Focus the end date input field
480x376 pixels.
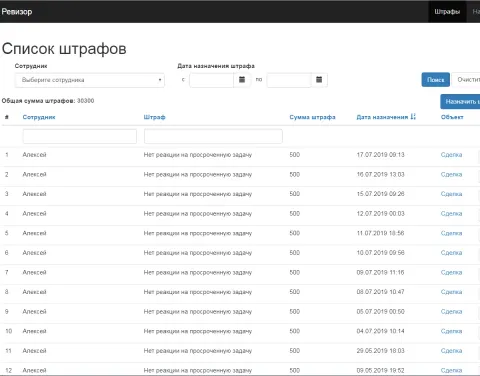289,80
